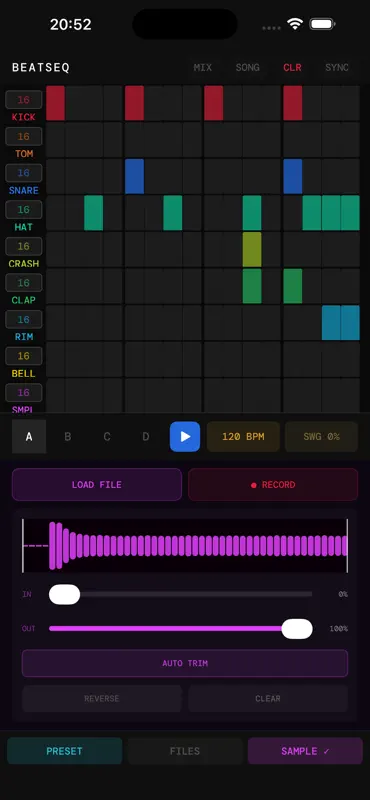Turn off the last RIM step
This screenshot has height=800, width=370.
point(351,323)
